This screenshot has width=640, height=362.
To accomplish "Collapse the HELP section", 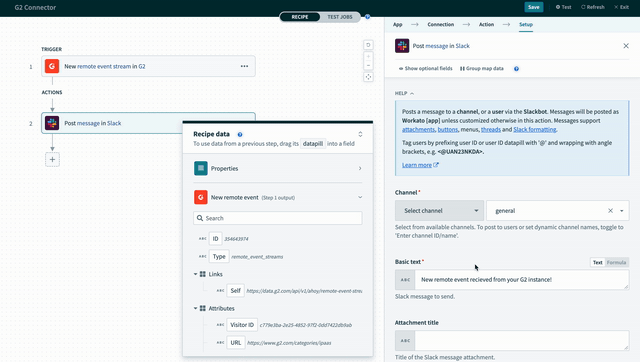I will pos(404,93).
